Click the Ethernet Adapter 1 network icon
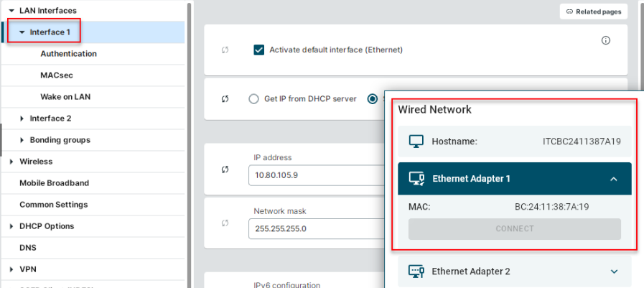Viewport: 644px width, 288px height. (416, 179)
